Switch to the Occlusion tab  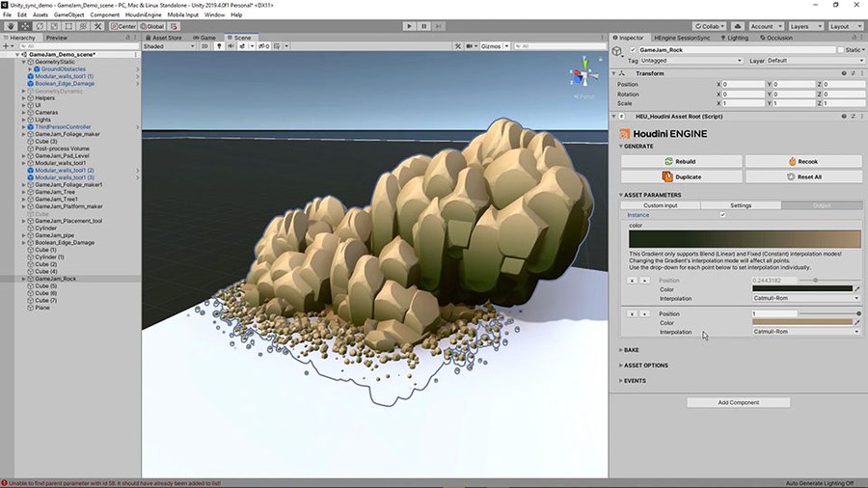[776, 38]
